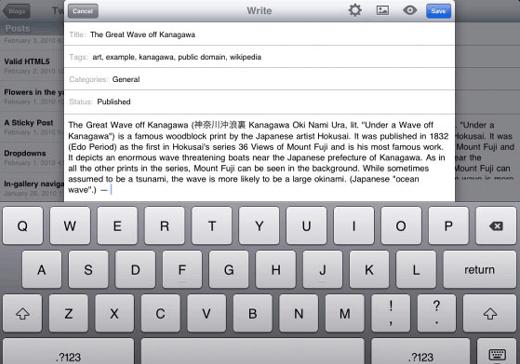520x364 pixels.
Task: Open the insert image icon
Action: (383, 10)
